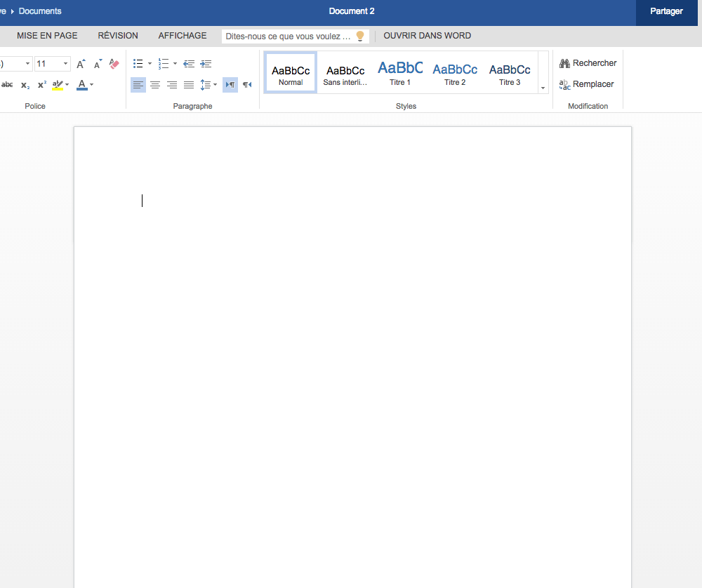Screen dimensions: 702x588
Task: Select the Normal style
Action: click(291, 72)
